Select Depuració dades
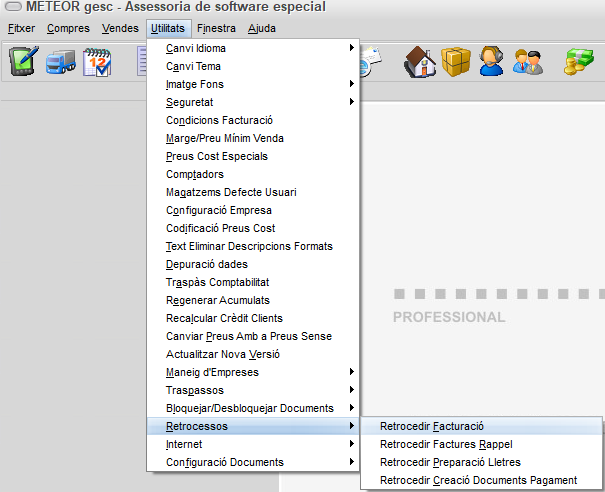The width and height of the screenshot is (605, 492). click(x=253, y=264)
